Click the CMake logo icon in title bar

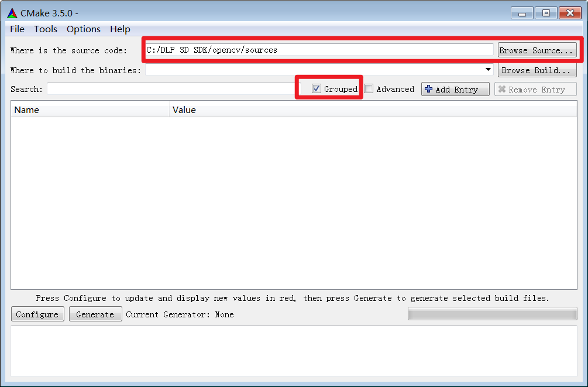tap(12, 13)
